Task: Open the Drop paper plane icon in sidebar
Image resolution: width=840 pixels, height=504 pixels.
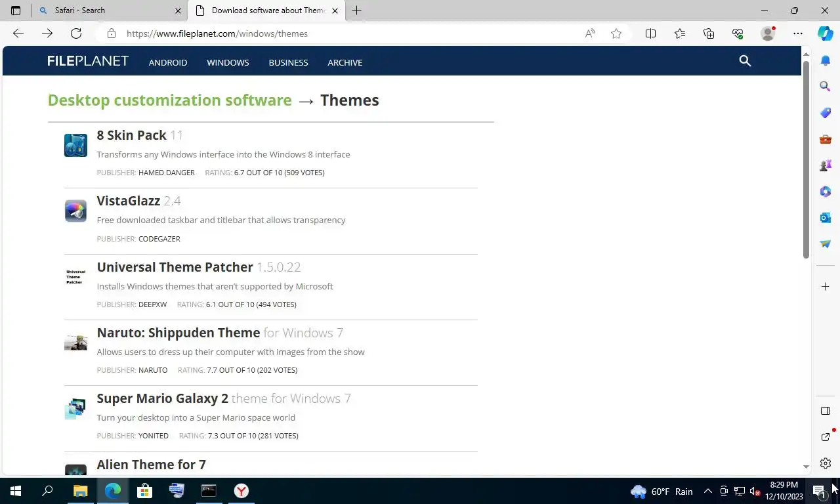Action: click(x=826, y=243)
